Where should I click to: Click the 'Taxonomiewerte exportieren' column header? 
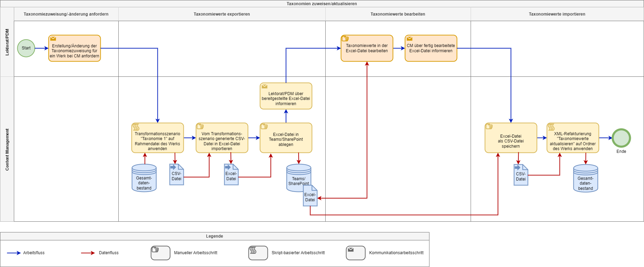coord(222,14)
